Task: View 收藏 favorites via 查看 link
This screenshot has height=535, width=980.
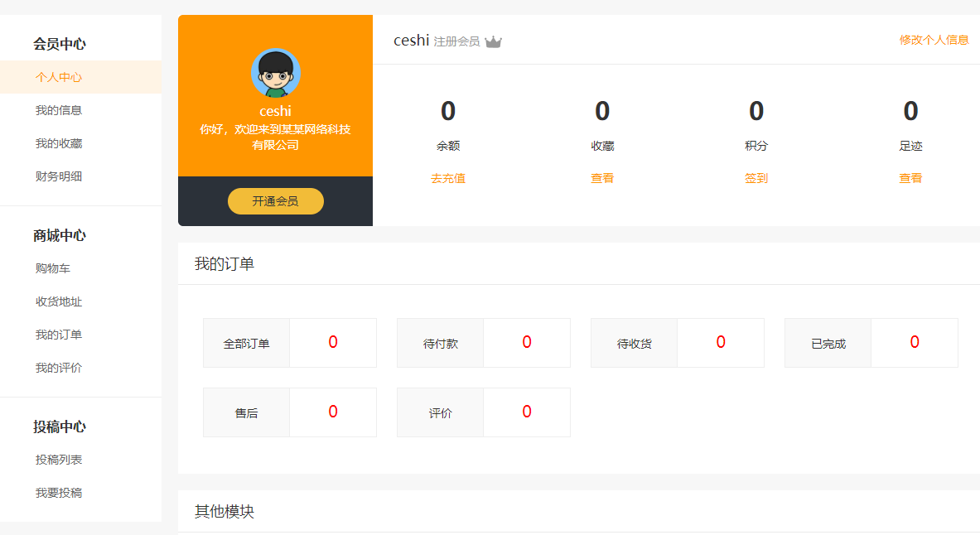Action: (602, 178)
